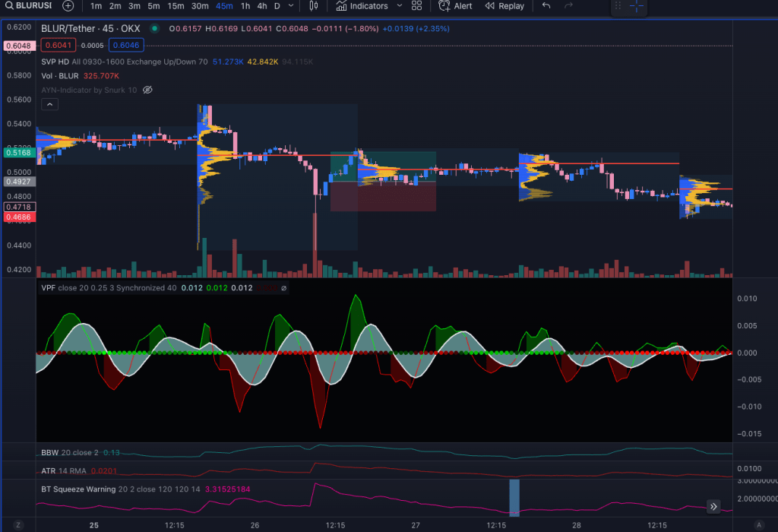Switch to the 4h timeframe
778x532 pixels.
click(x=261, y=6)
